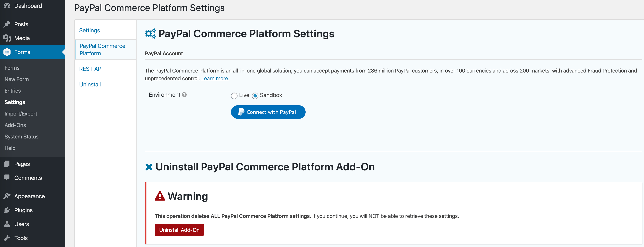Viewport: 644px width, 247px height.
Task: Click the Posts pushpin icon
Action: point(7,24)
